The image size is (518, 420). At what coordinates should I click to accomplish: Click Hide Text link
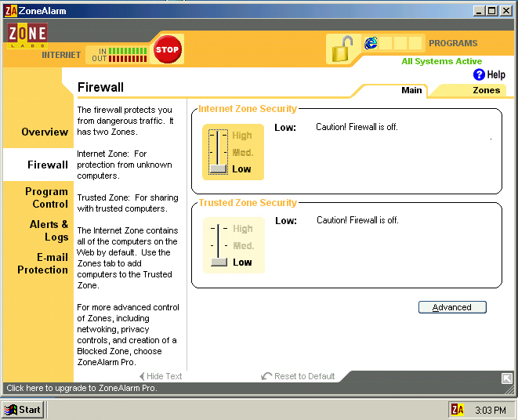point(161,376)
